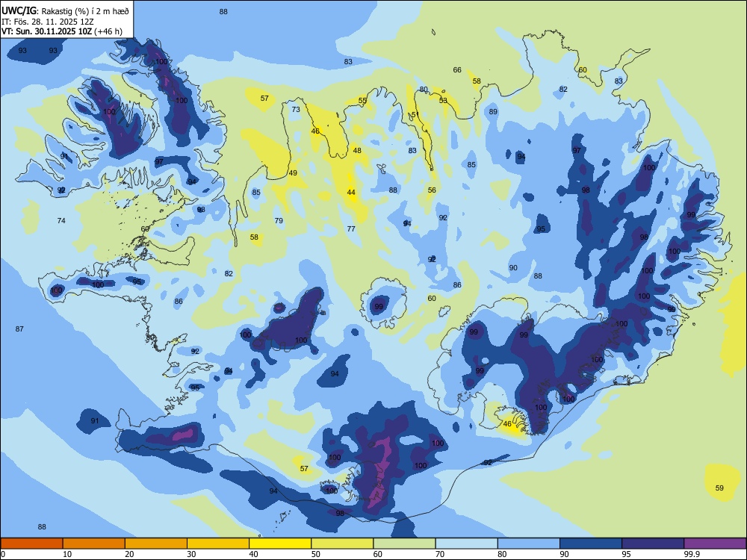Viewport: 747px width, 560px height.
Task: Click the dark orange 0–10 legend swatch
Action: 31,544
